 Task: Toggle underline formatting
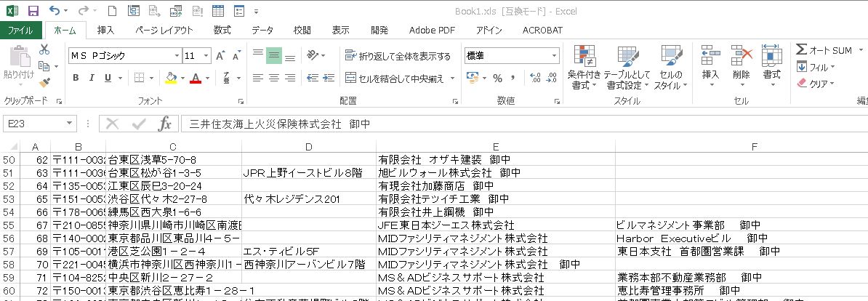click(108, 78)
